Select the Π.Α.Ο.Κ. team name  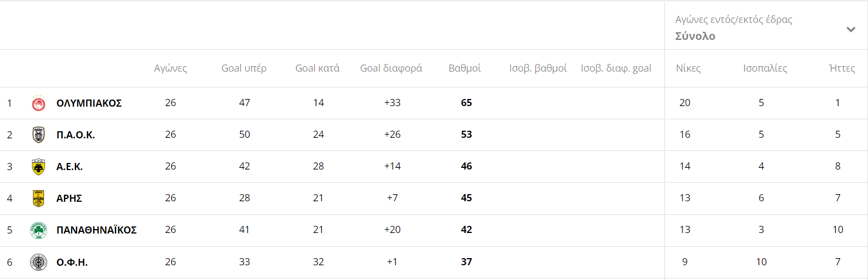[76, 135]
